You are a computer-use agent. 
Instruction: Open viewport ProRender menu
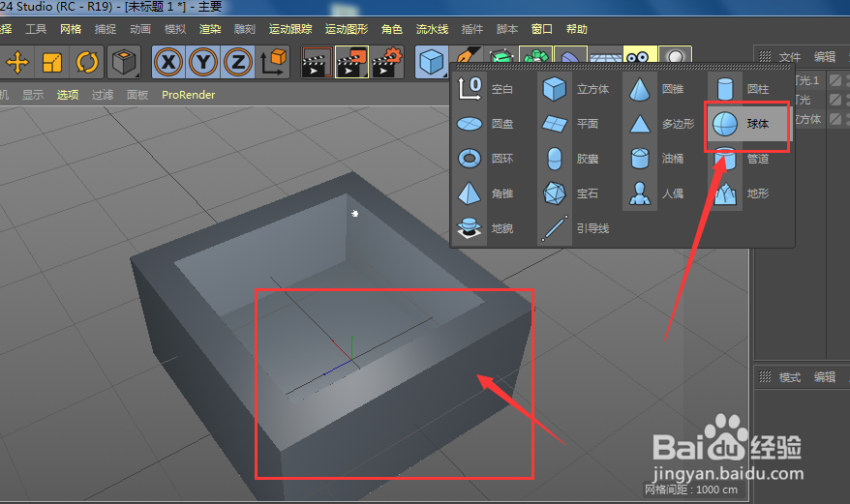[188, 95]
